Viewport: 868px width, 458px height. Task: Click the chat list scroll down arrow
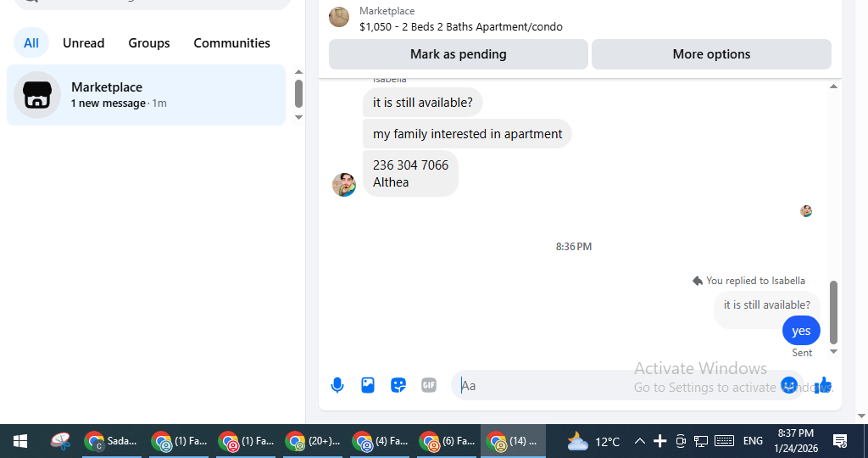(x=298, y=117)
